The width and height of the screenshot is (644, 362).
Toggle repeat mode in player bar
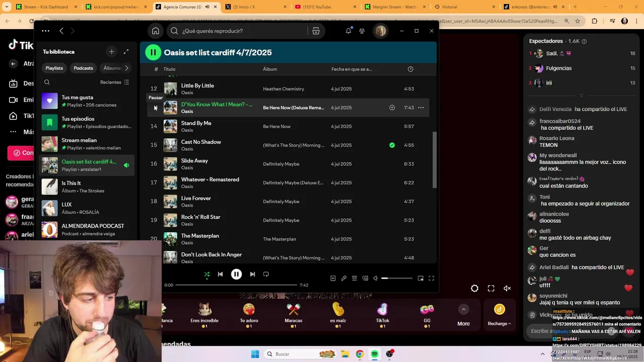(x=266, y=274)
